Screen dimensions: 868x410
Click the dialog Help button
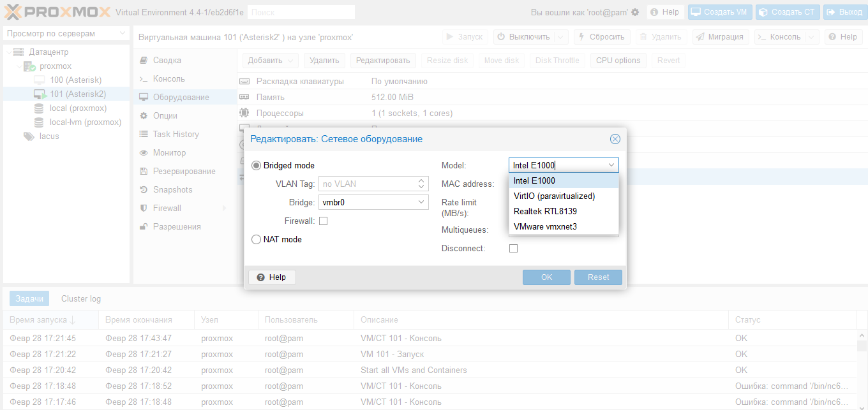point(272,277)
